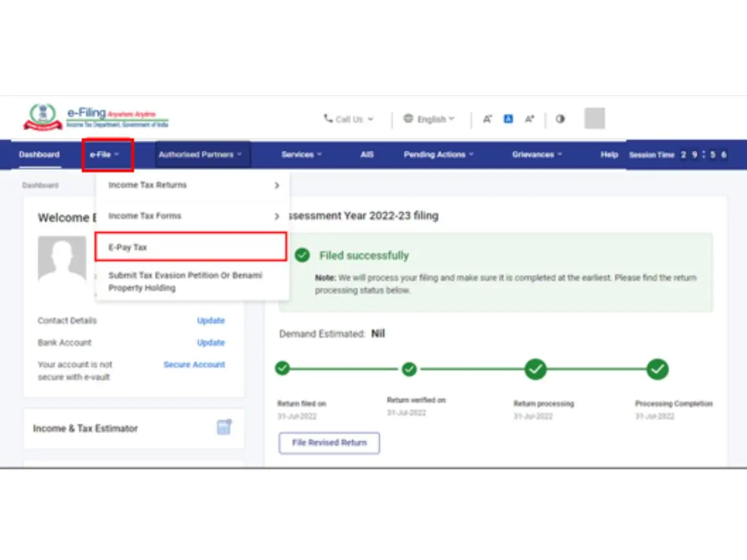Toggle the dark mode contrast icon
This screenshot has height=560, width=747.
(560, 119)
